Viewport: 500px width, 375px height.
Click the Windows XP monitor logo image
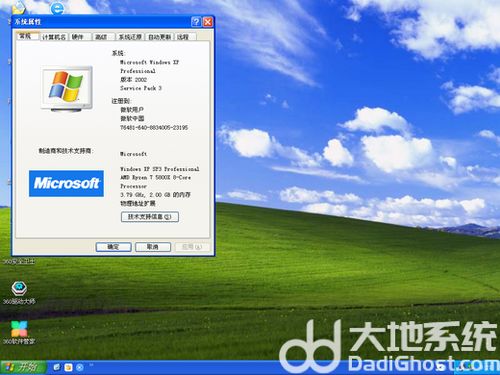[67, 89]
